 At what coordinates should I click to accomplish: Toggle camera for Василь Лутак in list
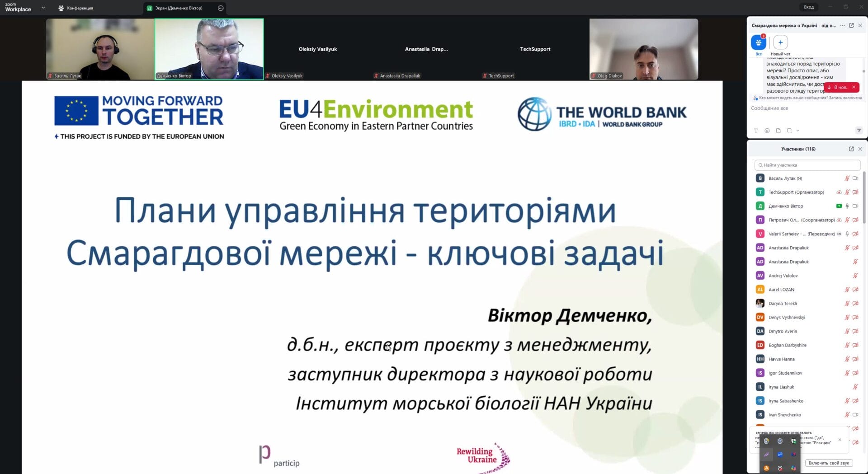tap(855, 178)
